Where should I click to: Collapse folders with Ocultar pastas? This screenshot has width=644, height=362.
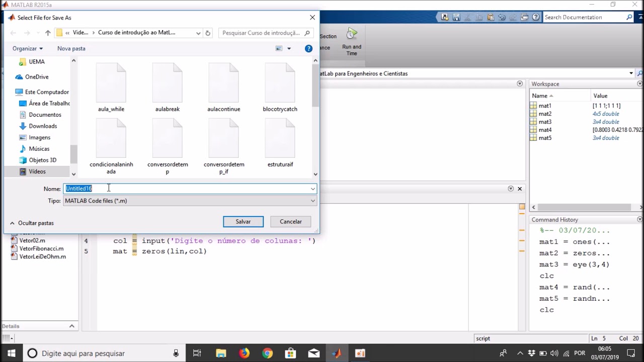point(32,223)
